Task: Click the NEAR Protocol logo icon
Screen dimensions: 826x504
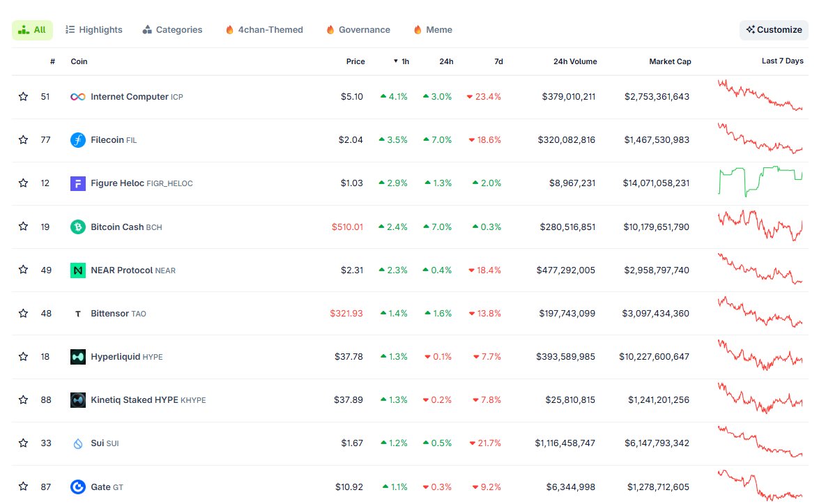Action: click(x=78, y=270)
